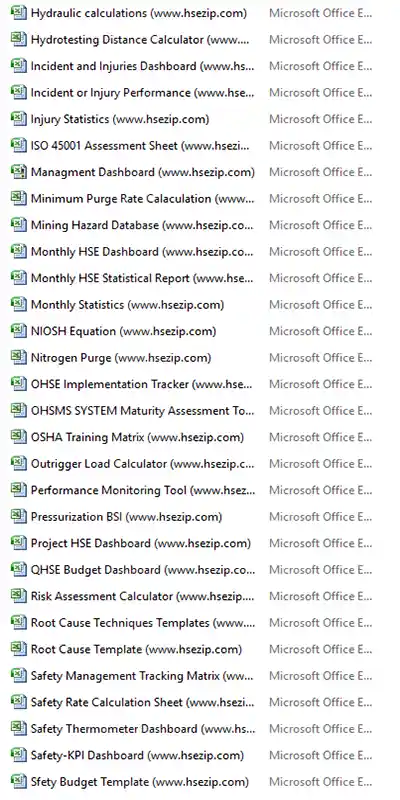400x800 pixels.
Task: Click the Incident and Injuries Dashboard name
Action: pyautogui.click(x=142, y=66)
